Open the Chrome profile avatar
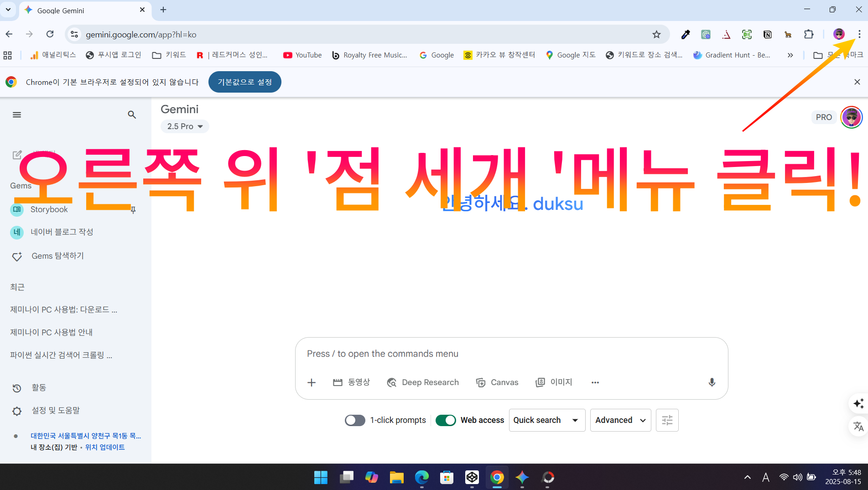Screen dimensions: 868x490 [838, 34]
